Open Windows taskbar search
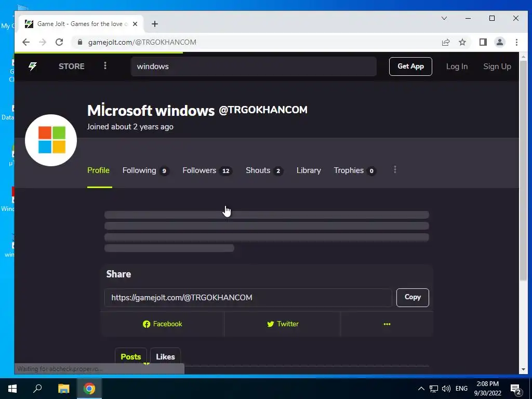532x399 pixels. click(37, 389)
